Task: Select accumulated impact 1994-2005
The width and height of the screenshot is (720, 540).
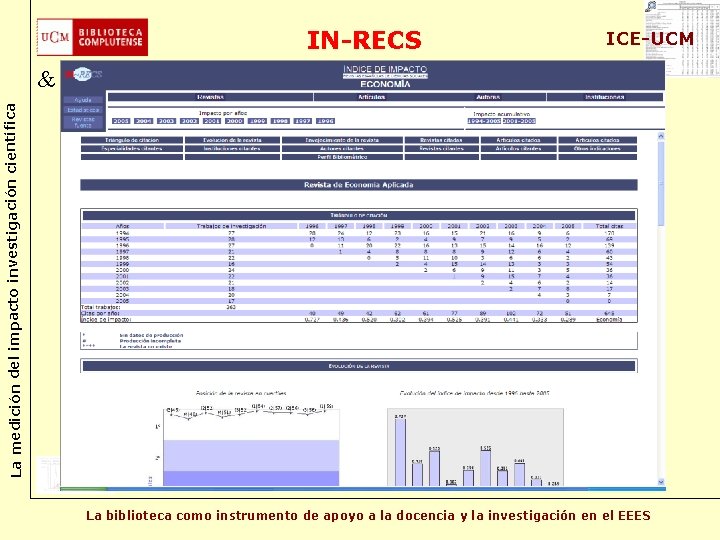Action: (484, 121)
